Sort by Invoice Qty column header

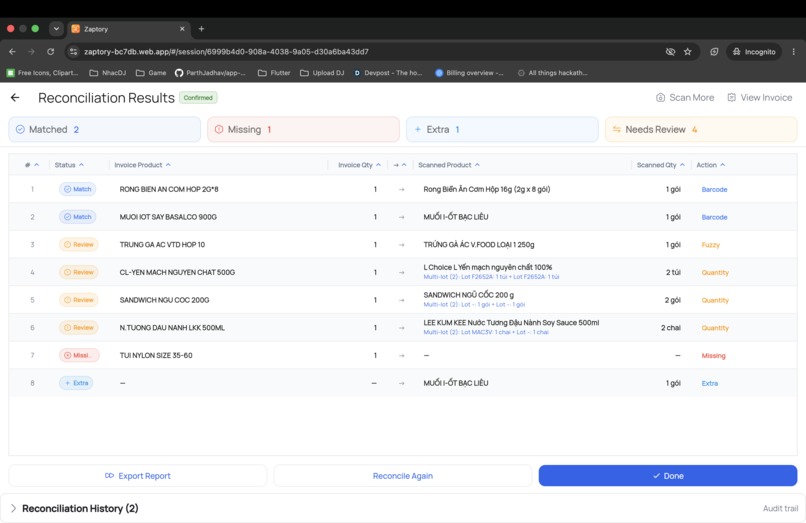point(359,165)
